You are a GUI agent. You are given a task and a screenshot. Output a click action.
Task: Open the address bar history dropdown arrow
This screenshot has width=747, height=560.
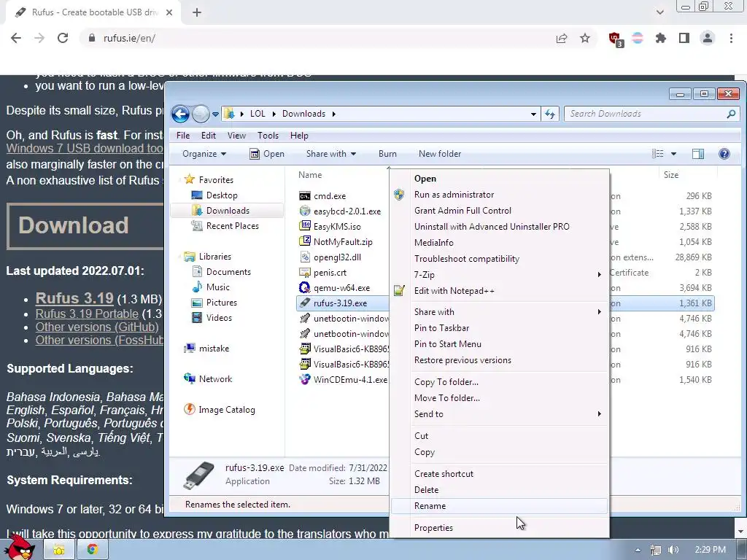533,114
